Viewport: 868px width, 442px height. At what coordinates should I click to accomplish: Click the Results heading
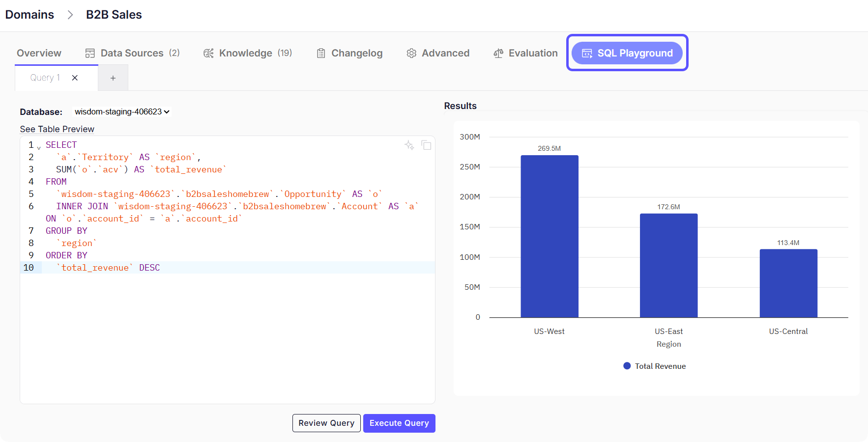coord(461,106)
